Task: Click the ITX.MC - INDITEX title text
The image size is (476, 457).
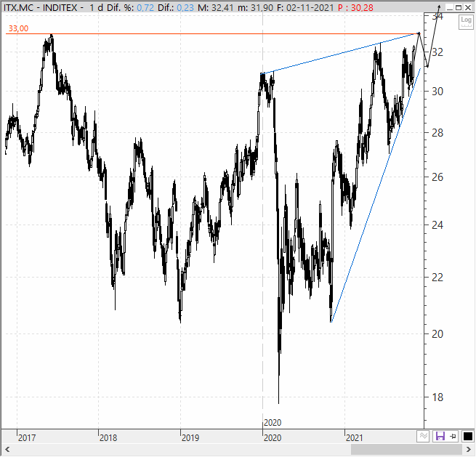Action: [41, 7]
